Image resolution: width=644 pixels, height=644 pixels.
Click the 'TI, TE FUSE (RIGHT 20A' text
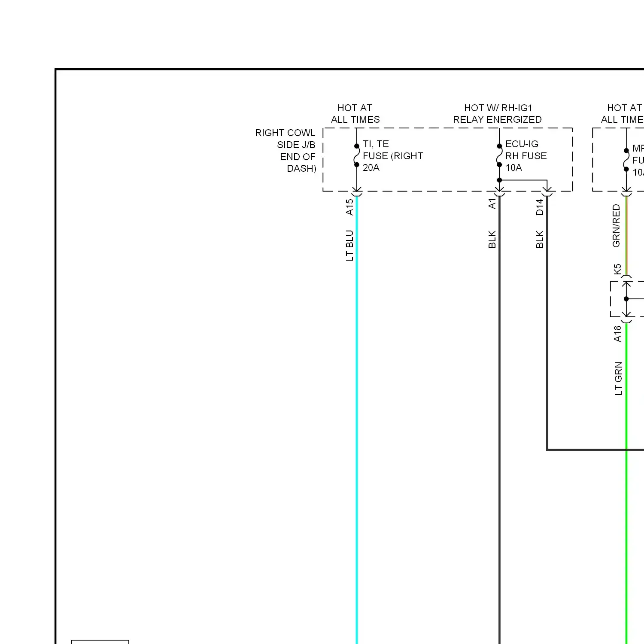pos(393,156)
